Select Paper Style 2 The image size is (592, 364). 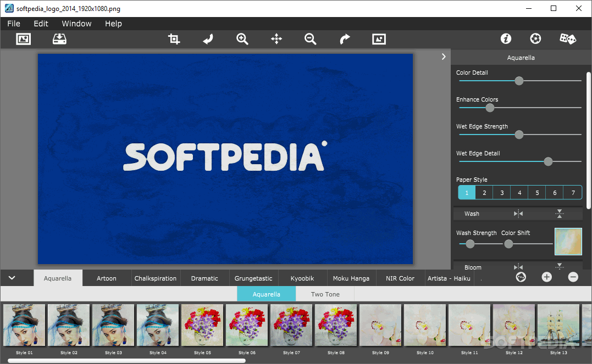pyautogui.click(x=484, y=192)
